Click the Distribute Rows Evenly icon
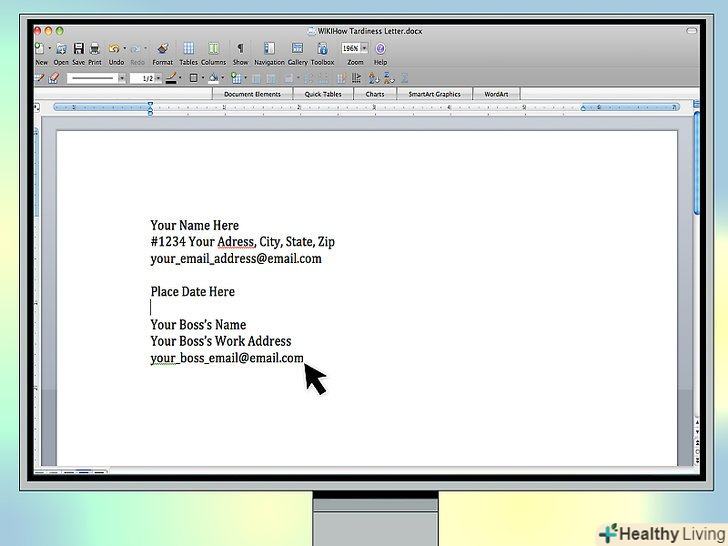The width and height of the screenshot is (728, 546). coord(308,78)
